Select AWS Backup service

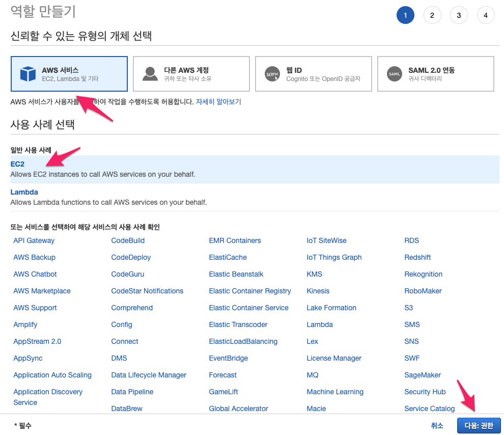point(35,257)
